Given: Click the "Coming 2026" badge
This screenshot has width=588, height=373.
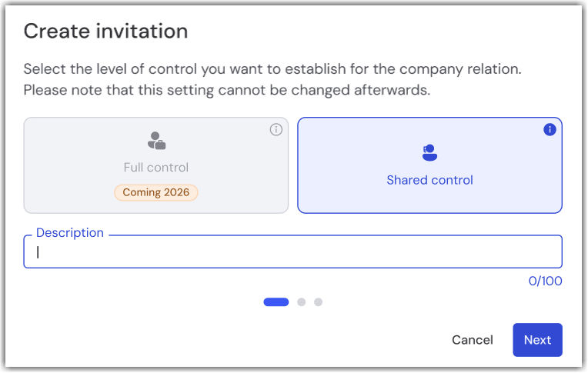Looking at the screenshot, I should click(156, 192).
